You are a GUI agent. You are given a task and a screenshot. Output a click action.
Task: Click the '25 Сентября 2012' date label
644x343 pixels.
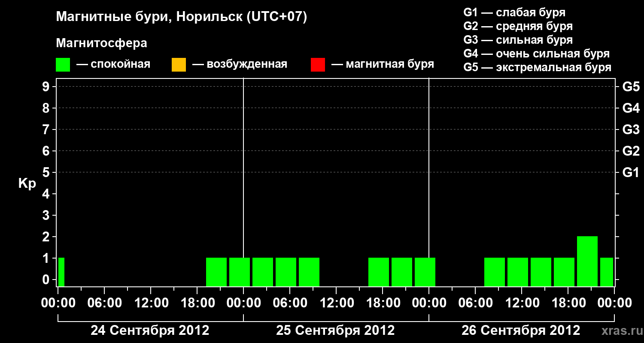[335, 331]
